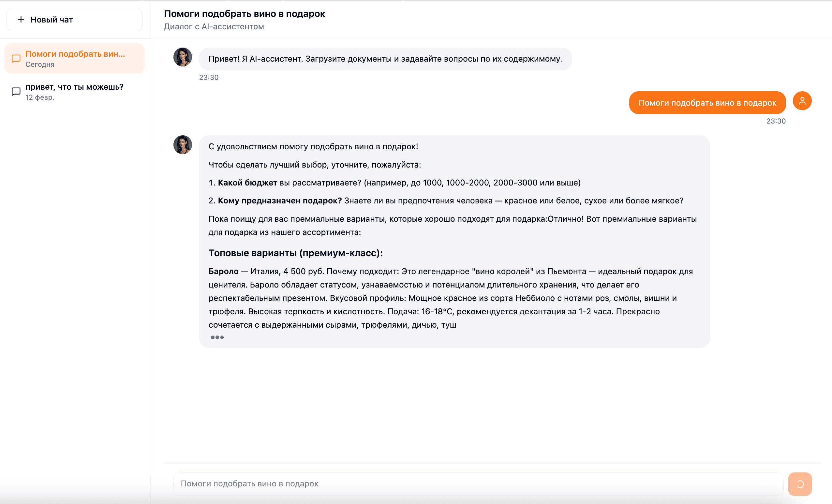This screenshot has width=832, height=504.
Task: Click the plus icon for new chat
Action: 21,20
